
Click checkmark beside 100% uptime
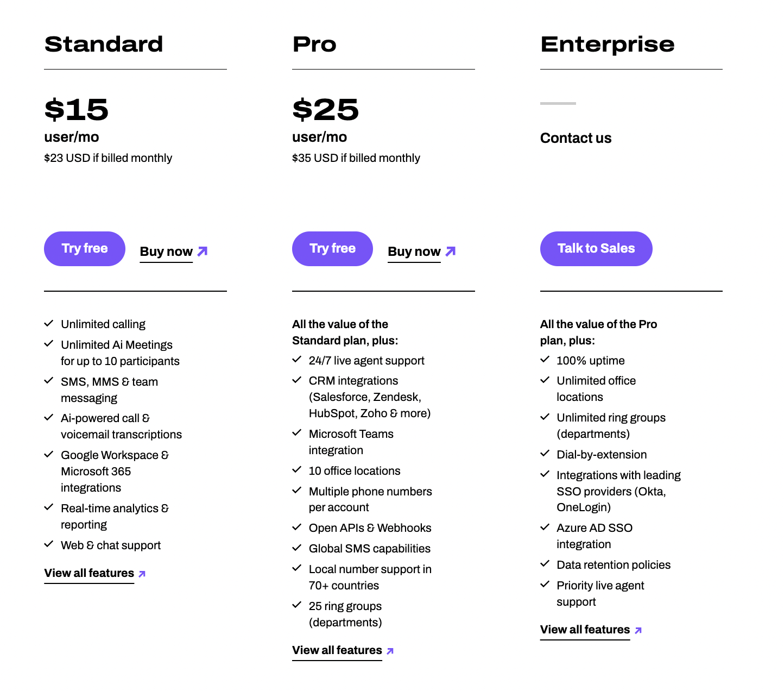[545, 360]
